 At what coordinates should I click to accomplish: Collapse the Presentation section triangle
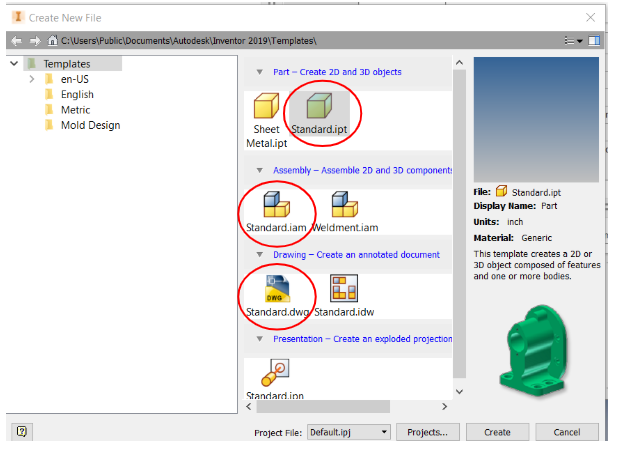coord(260,339)
